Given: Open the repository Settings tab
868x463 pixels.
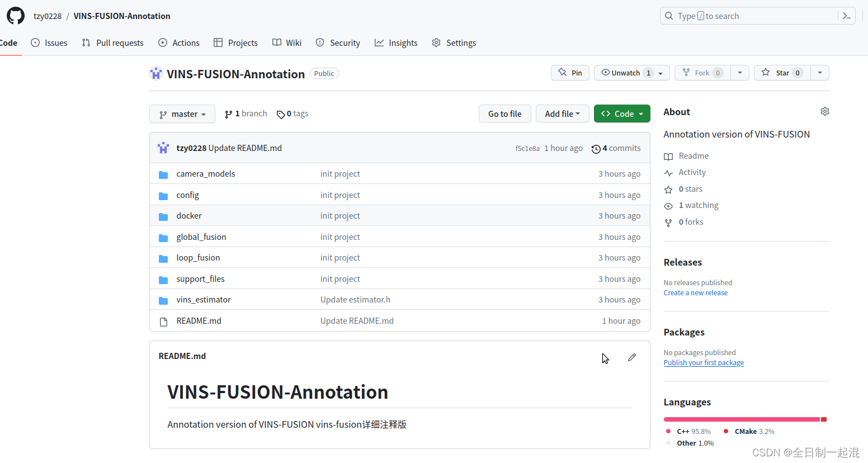Looking at the screenshot, I should 454,43.
